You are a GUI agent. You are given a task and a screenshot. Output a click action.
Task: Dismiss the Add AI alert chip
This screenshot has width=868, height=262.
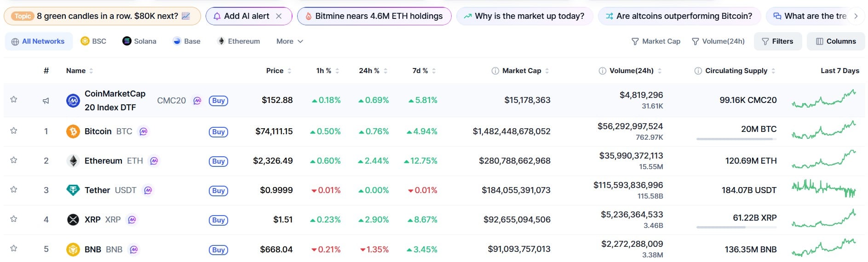tap(279, 16)
